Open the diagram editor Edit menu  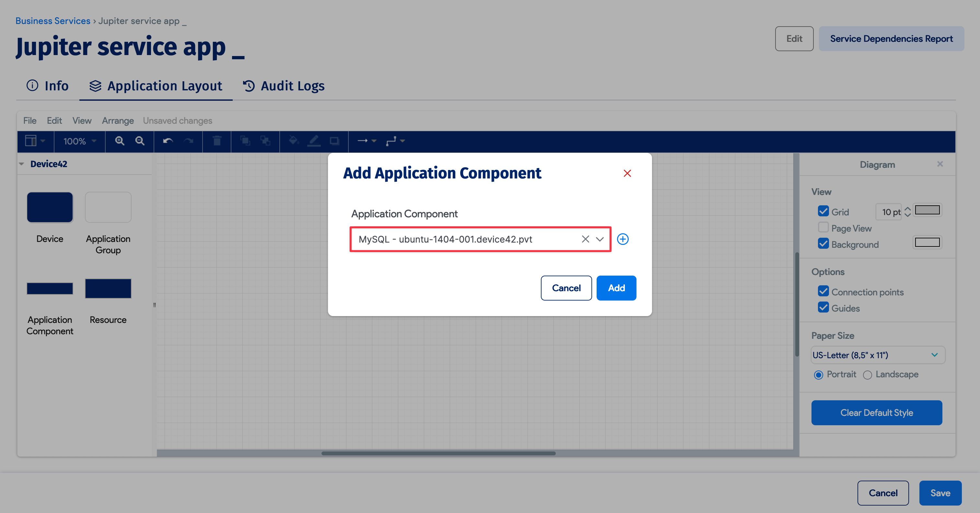[x=54, y=120]
